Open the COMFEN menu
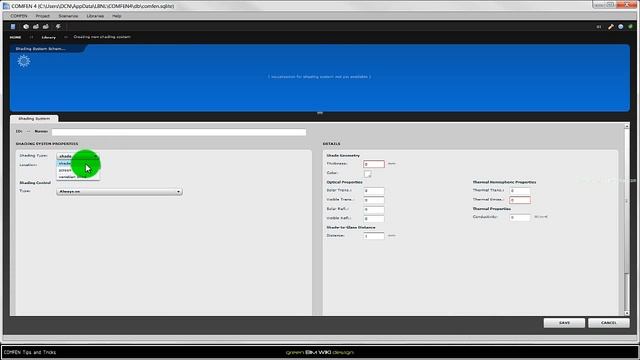Screen dimensions: 640x360 (x=19, y=16)
